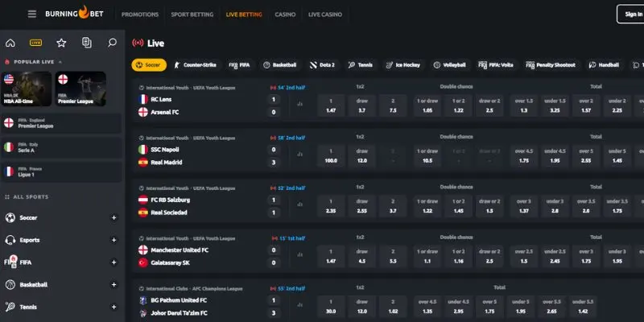
Task: Click the France flag beside Ligue 1
Action: (x=9, y=171)
